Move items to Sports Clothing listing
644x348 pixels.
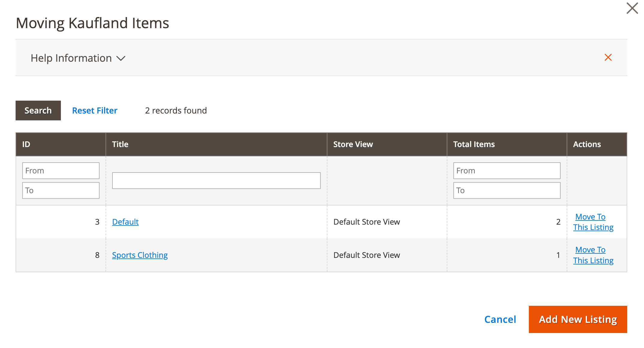[x=593, y=255]
